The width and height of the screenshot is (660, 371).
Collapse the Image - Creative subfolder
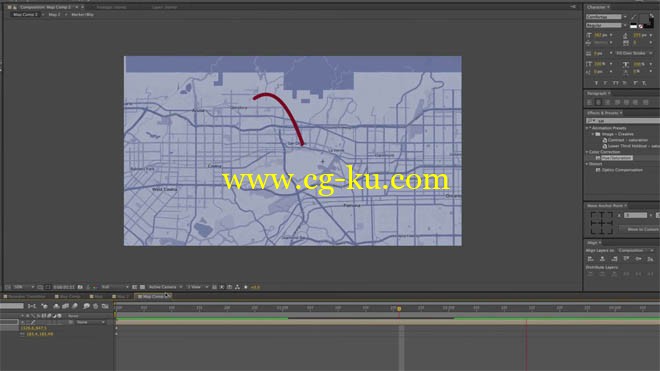(x=593, y=134)
